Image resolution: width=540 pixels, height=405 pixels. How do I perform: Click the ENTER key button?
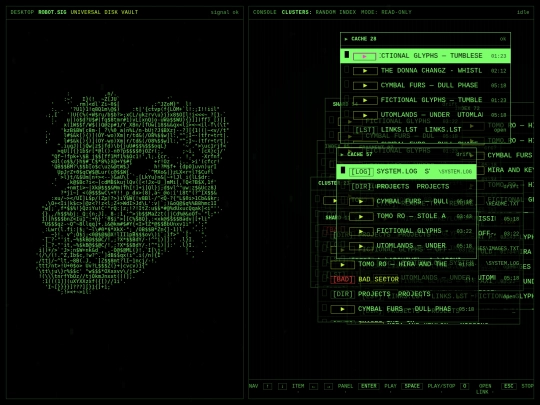coord(368,386)
